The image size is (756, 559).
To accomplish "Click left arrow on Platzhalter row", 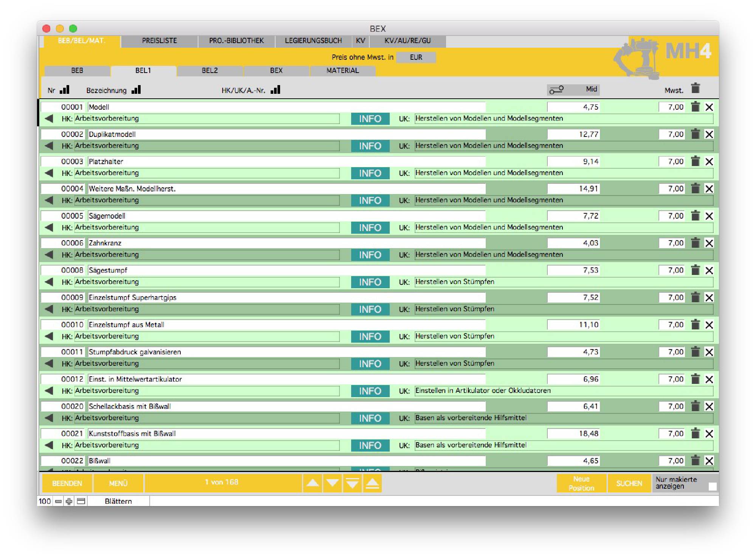I will [x=49, y=173].
